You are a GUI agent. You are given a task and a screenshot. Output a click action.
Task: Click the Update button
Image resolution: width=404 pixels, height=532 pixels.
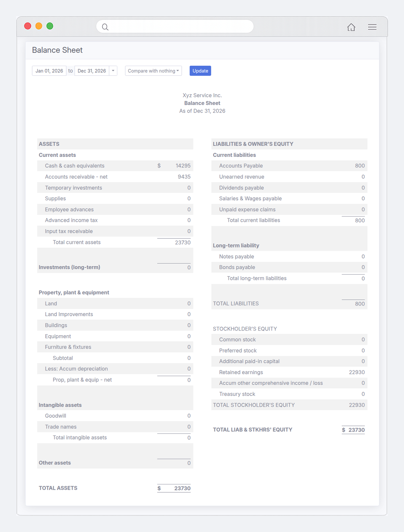tap(200, 71)
